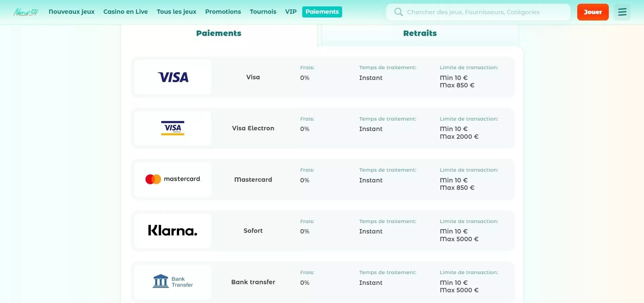Open the Tous les jeux page
The image size is (644, 303).
coord(176,12)
